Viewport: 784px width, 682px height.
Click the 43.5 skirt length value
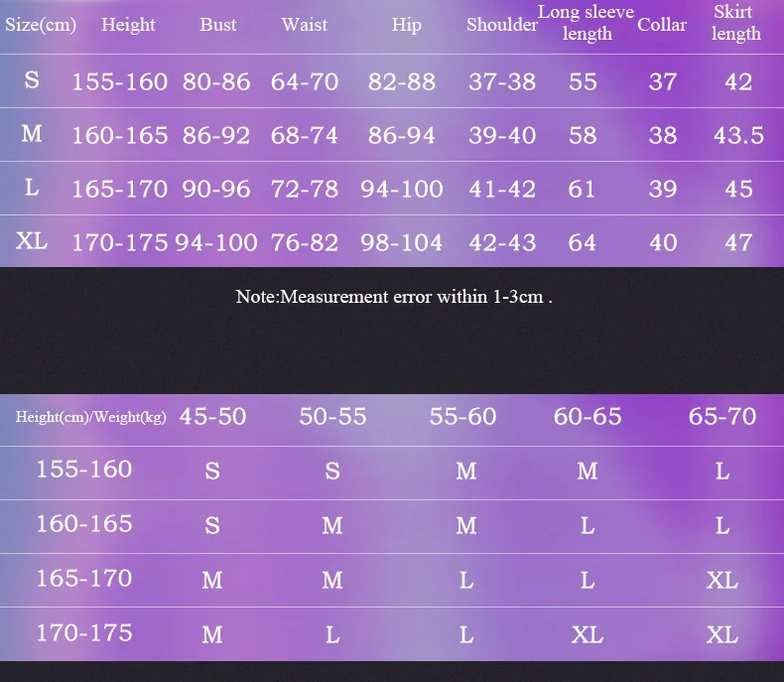(x=738, y=135)
